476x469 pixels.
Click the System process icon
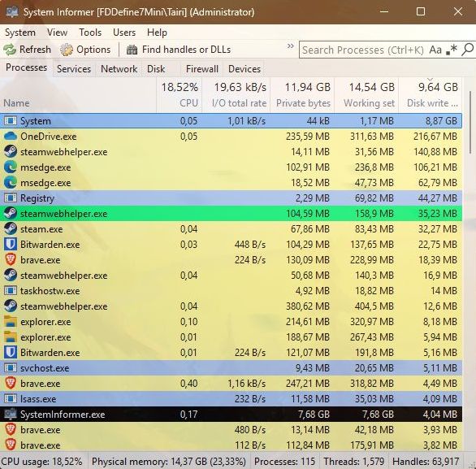11,121
